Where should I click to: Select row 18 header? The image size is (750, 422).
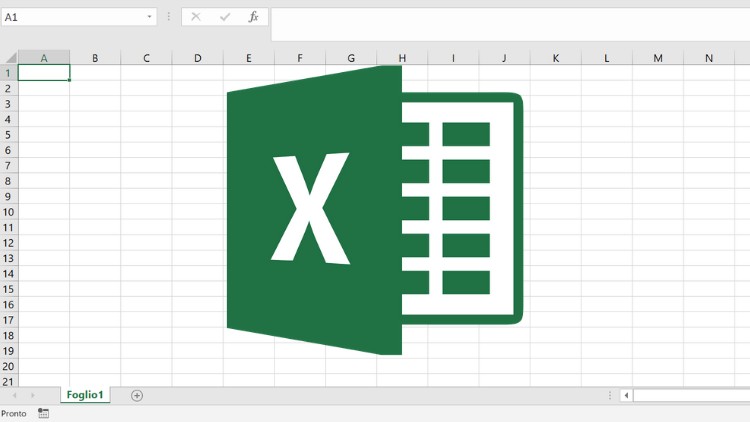point(9,335)
